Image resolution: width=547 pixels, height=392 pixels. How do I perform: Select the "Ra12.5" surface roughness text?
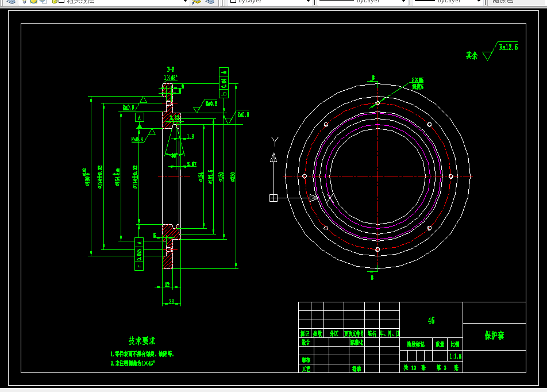[509, 47]
